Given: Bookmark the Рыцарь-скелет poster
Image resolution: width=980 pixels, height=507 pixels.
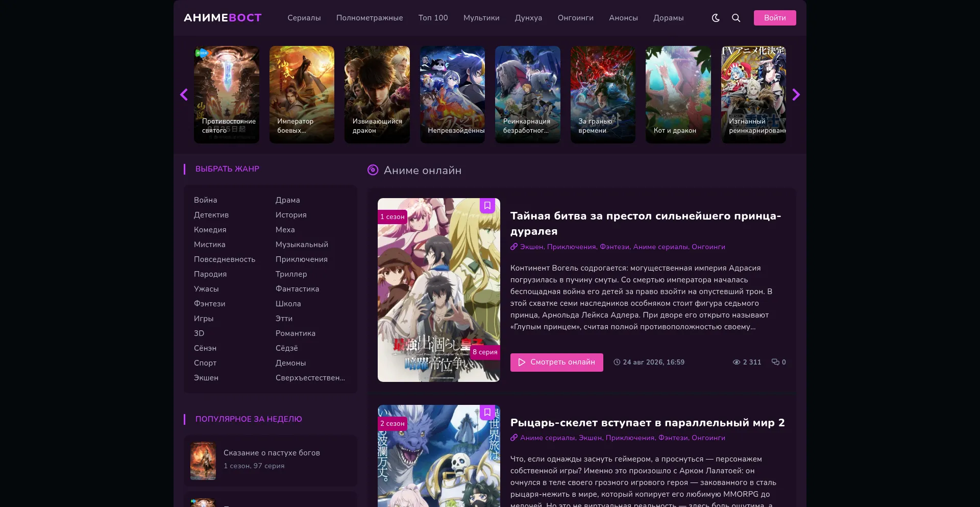Looking at the screenshot, I should [x=487, y=413].
